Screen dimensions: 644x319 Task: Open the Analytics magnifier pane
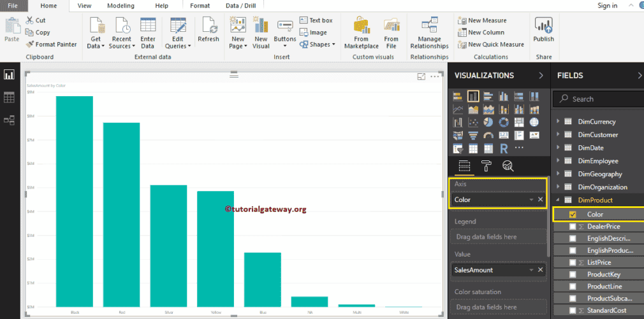tap(508, 166)
